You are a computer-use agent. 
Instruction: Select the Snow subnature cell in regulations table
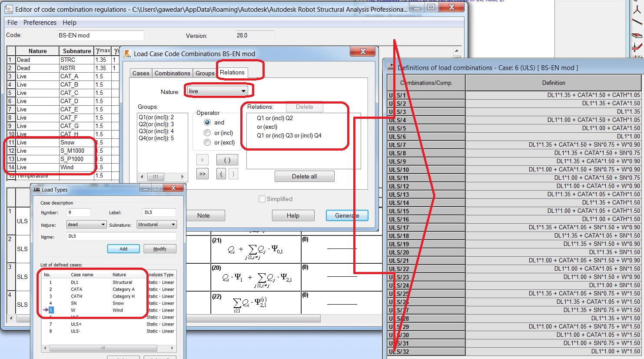coord(76,142)
